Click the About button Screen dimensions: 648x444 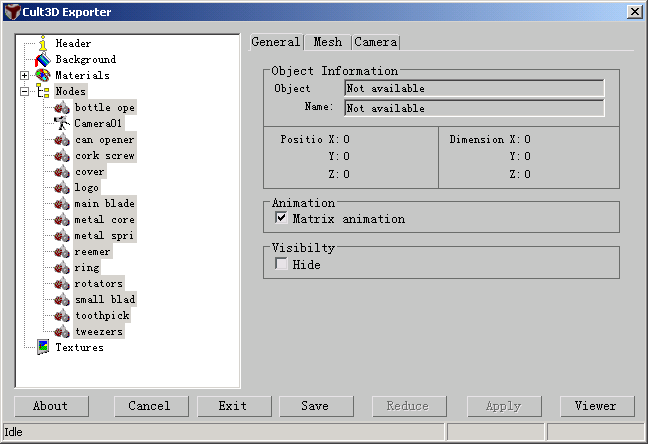coord(51,406)
